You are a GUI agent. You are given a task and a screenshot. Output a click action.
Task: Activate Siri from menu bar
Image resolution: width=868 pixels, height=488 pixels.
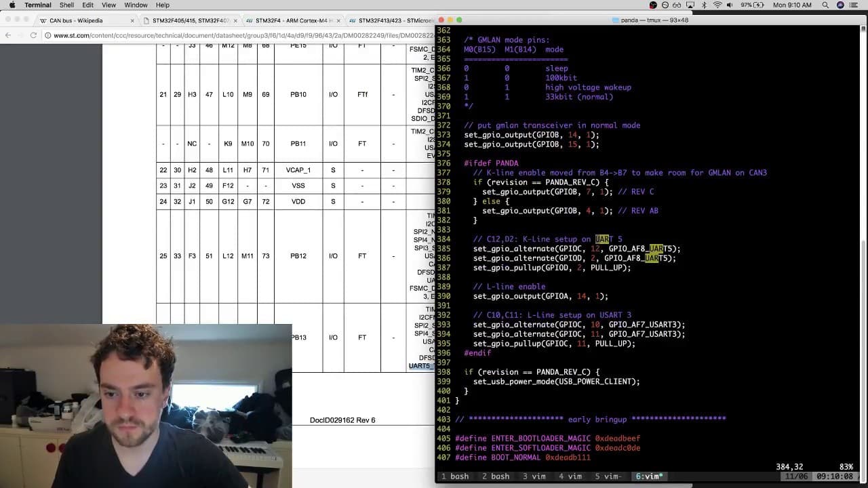tap(840, 5)
